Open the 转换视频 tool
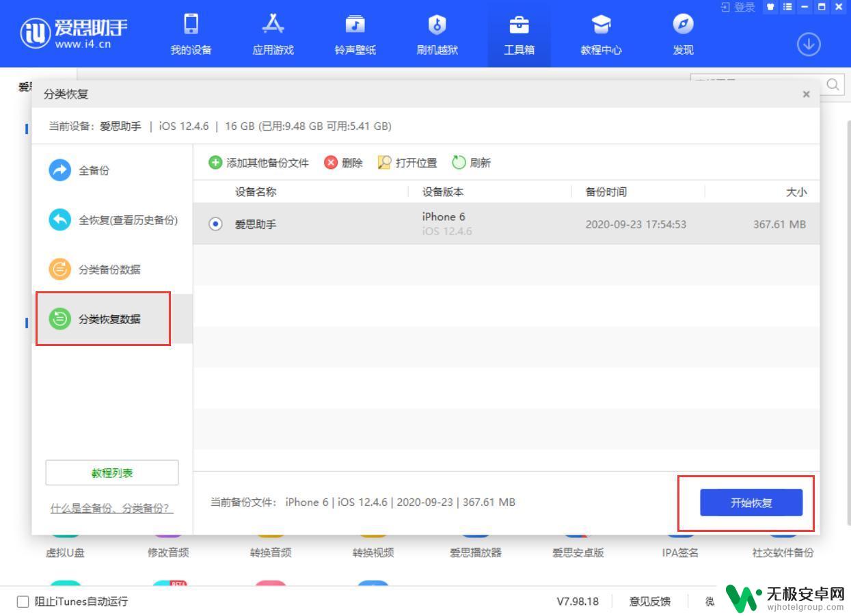The width and height of the screenshot is (851, 616). click(373, 552)
